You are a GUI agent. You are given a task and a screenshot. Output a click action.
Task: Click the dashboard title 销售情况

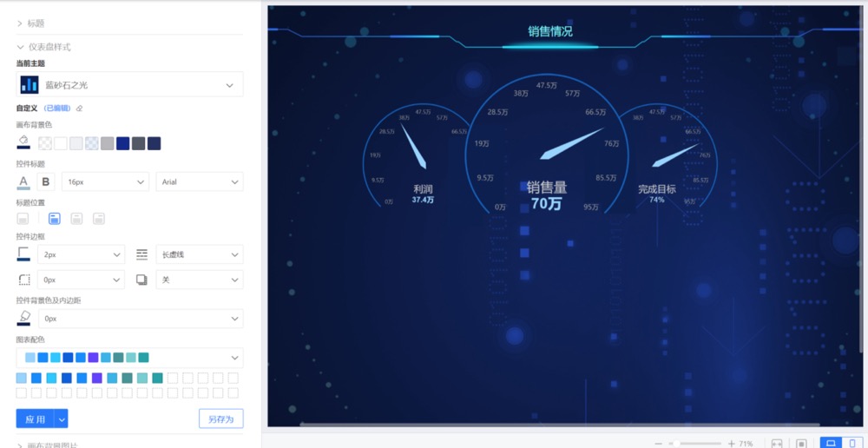tap(549, 31)
